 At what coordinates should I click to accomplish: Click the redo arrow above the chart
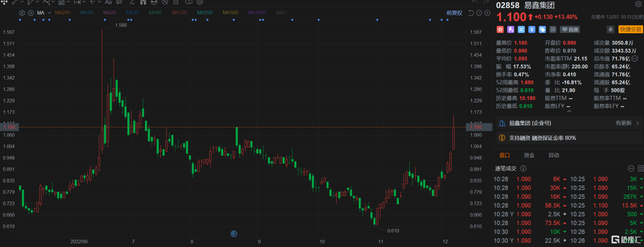[486, 2]
